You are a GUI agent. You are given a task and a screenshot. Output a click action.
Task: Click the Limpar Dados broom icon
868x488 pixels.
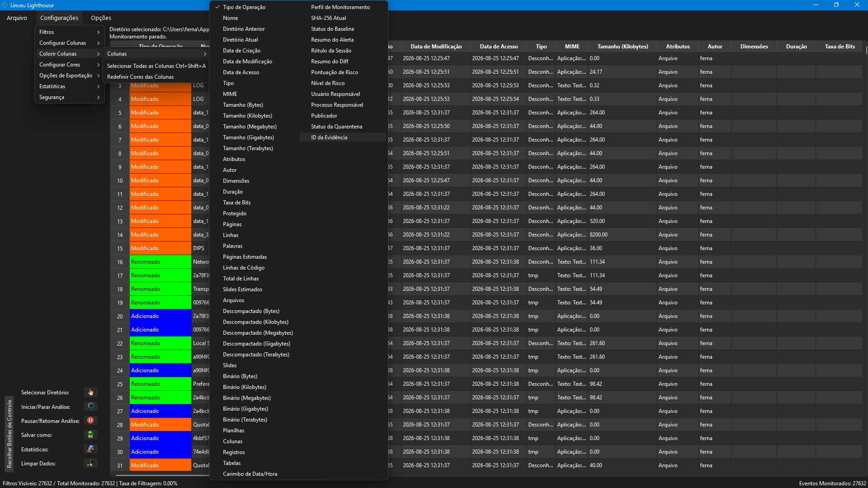pos(90,463)
